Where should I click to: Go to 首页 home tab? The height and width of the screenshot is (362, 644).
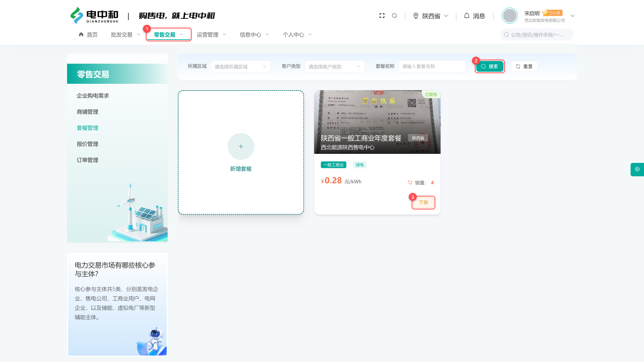pyautogui.click(x=88, y=35)
